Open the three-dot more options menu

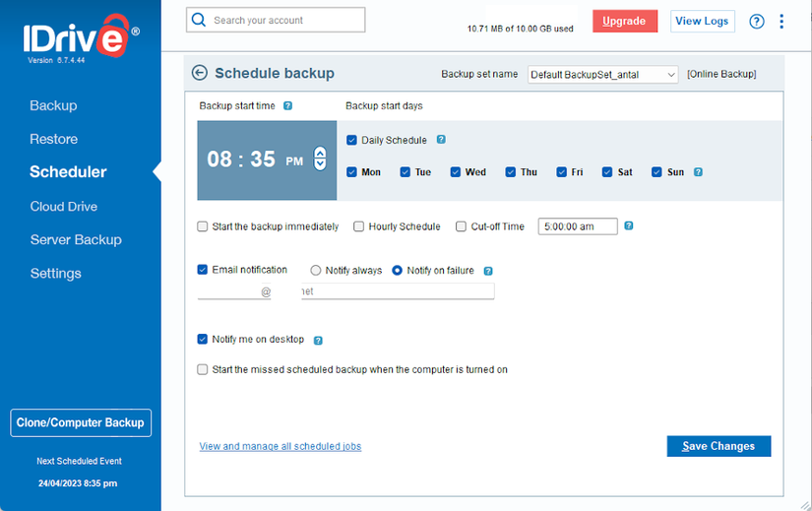(781, 22)
